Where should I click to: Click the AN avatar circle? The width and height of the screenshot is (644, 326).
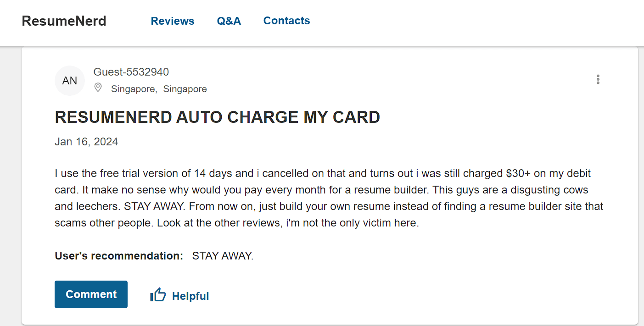[x=70, y=81]
